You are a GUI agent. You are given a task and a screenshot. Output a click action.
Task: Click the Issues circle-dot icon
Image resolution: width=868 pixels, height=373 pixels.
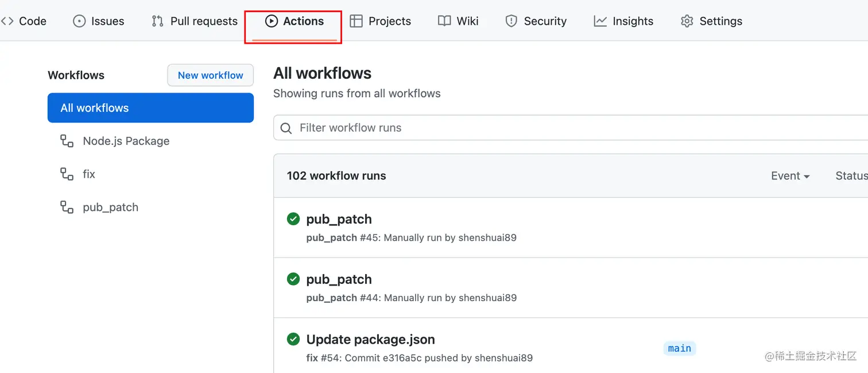79,21
